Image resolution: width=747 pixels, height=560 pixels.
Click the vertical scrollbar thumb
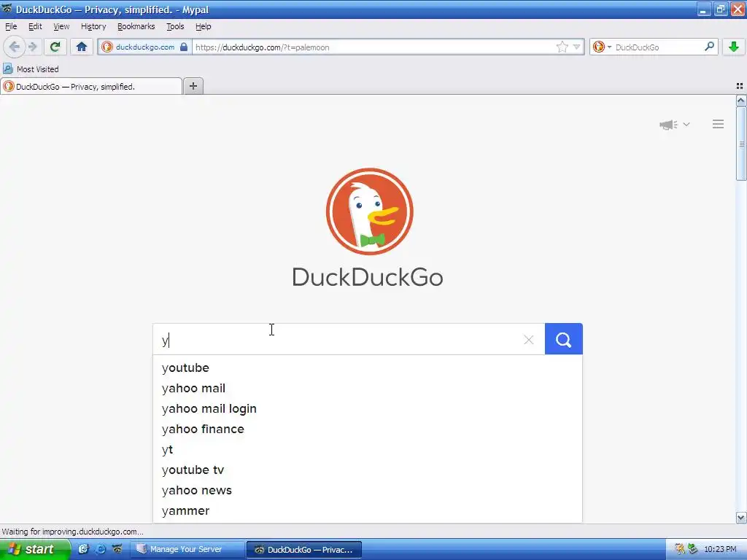tap(741, 144)
